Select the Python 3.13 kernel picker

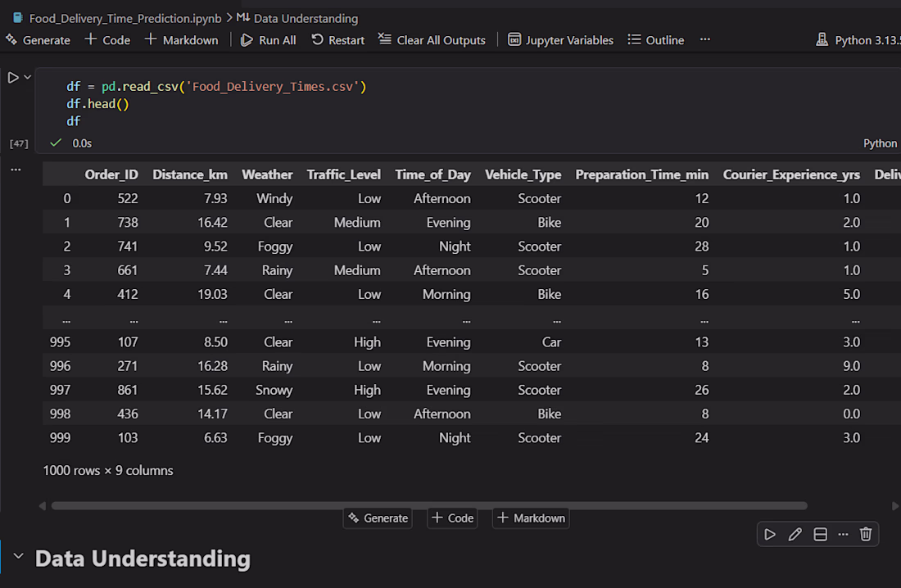[858, 40]
